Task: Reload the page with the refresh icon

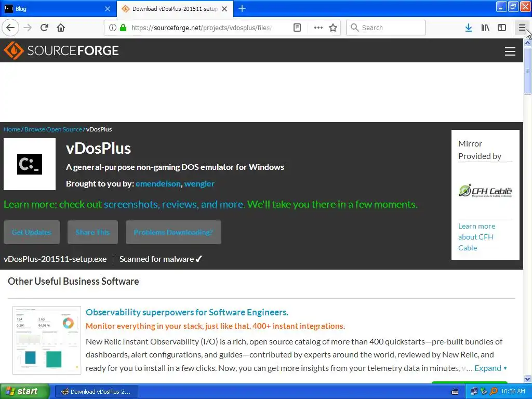Action: click(44, 28)
